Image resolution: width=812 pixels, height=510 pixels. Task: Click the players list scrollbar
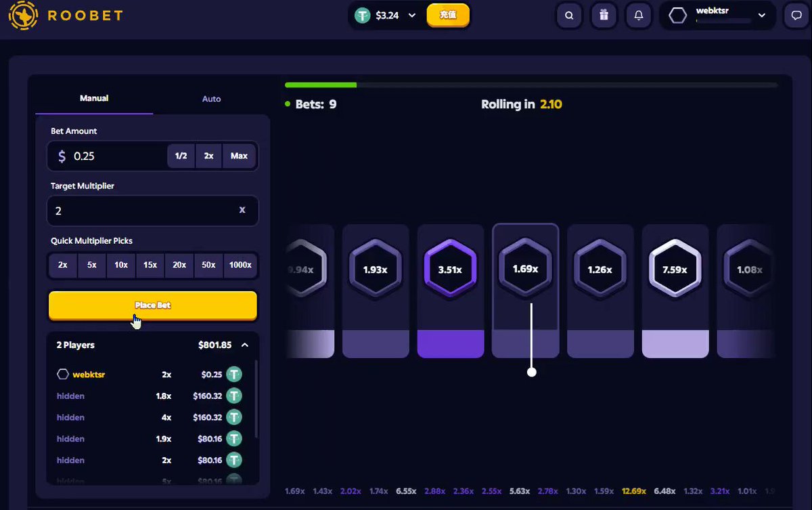[256, 400]
